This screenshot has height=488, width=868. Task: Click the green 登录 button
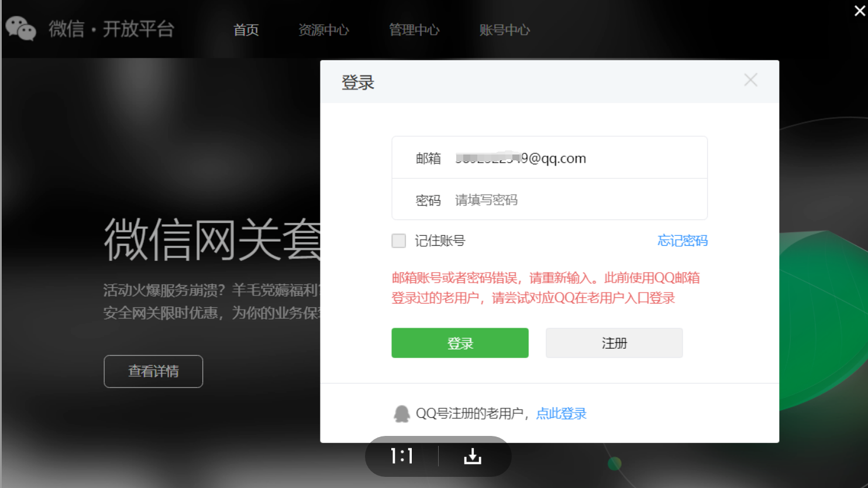460,343
